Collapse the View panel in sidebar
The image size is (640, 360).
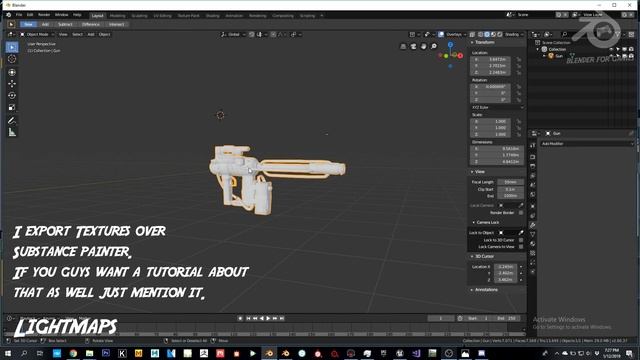pyautogui.click(x=478, y=172)
